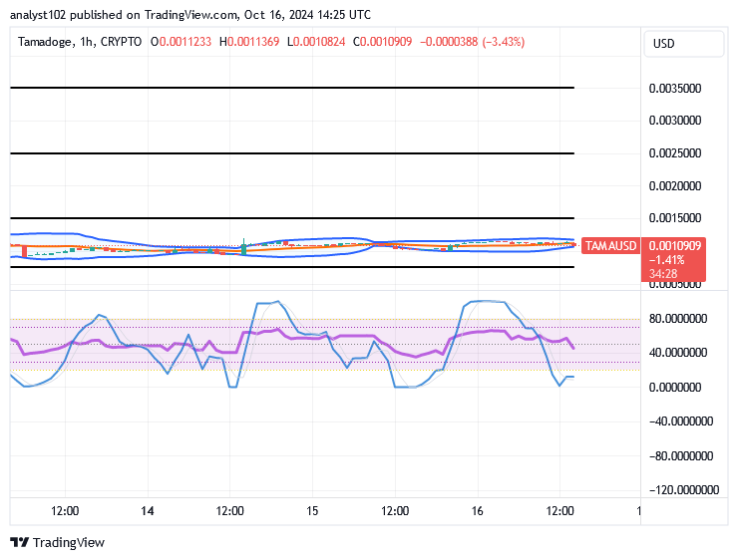Click the red candle at chart's left edge
The width and height of the screenshot is (738, 560).
click(22, 249)
